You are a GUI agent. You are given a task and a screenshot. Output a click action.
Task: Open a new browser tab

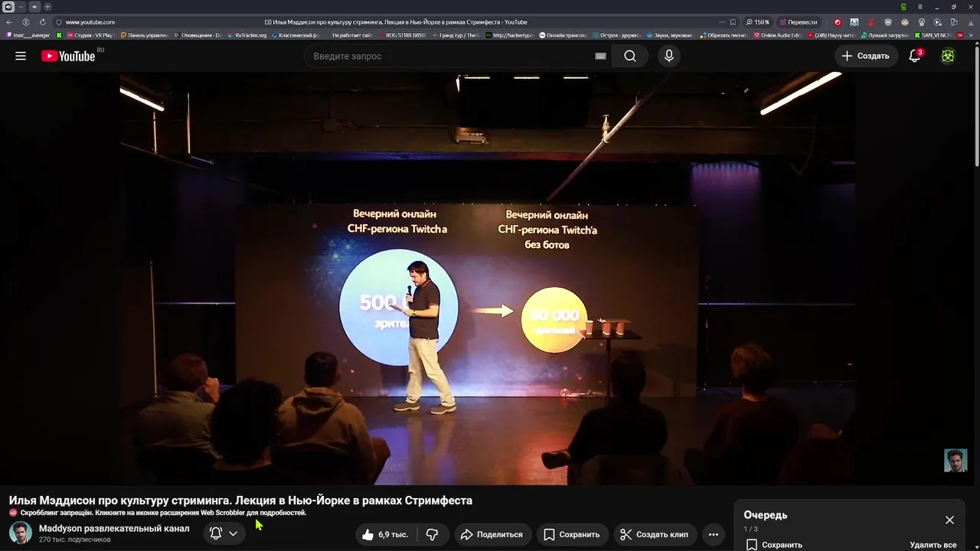(x=47, y=7)
